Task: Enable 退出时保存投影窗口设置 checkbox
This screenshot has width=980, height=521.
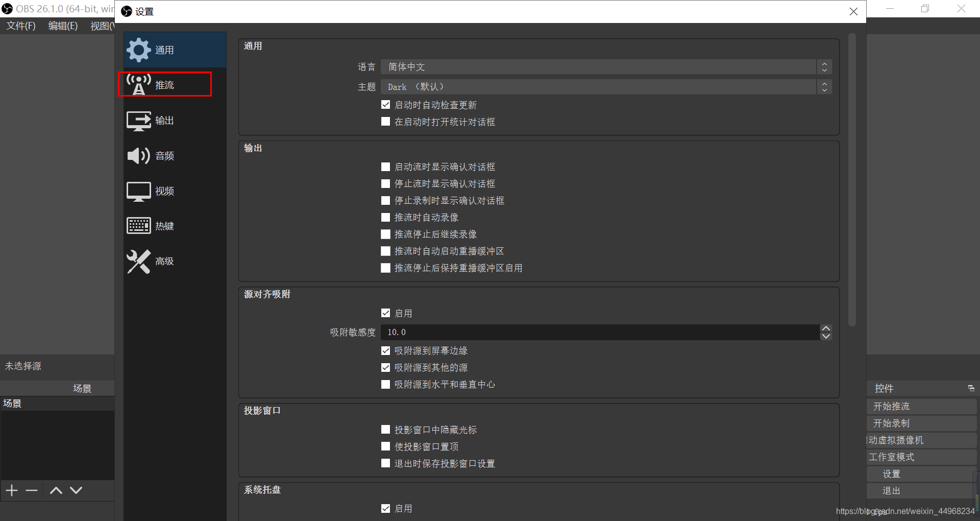Action: pyautogui.click(x=386, y=463)
